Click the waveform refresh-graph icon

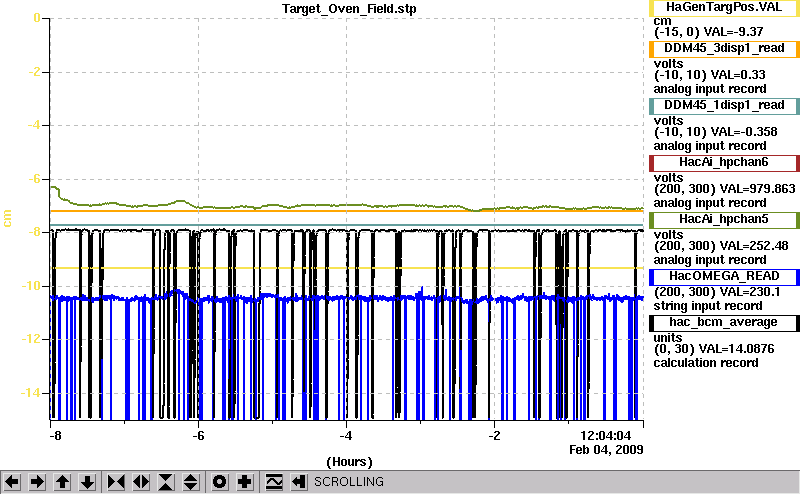tap(274, 482)
